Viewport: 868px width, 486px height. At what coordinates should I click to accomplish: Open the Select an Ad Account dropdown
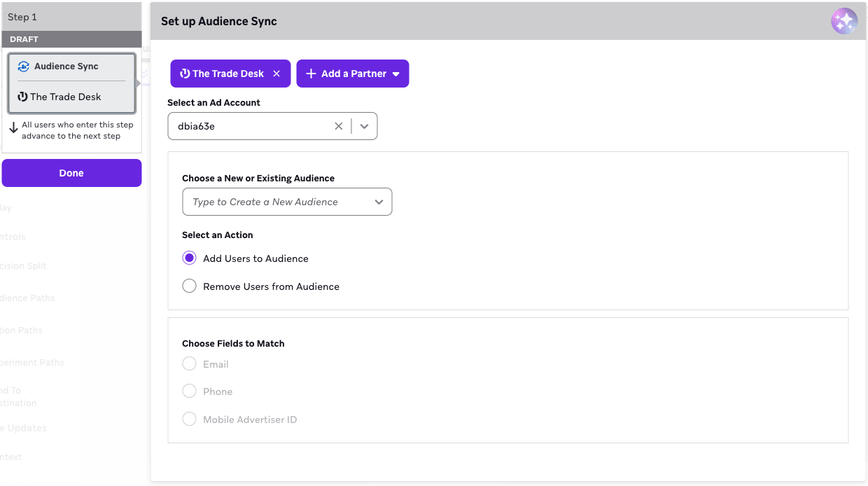(x=363, y=126)
